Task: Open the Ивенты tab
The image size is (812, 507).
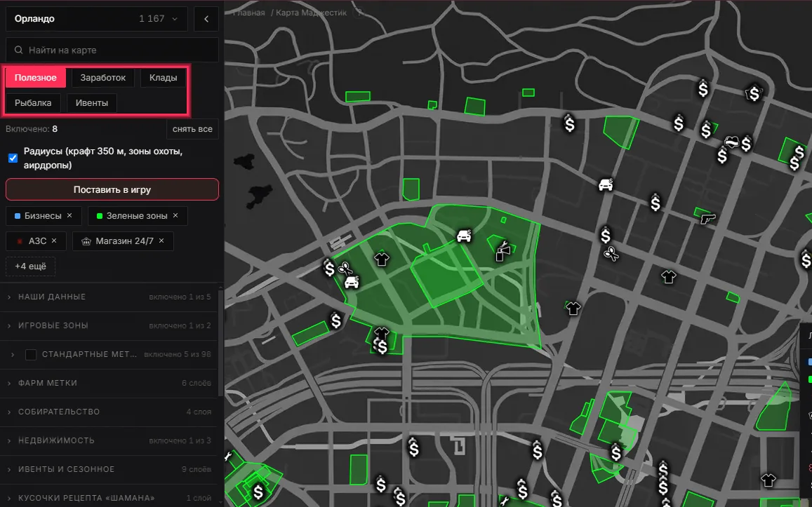Action: 92,103
